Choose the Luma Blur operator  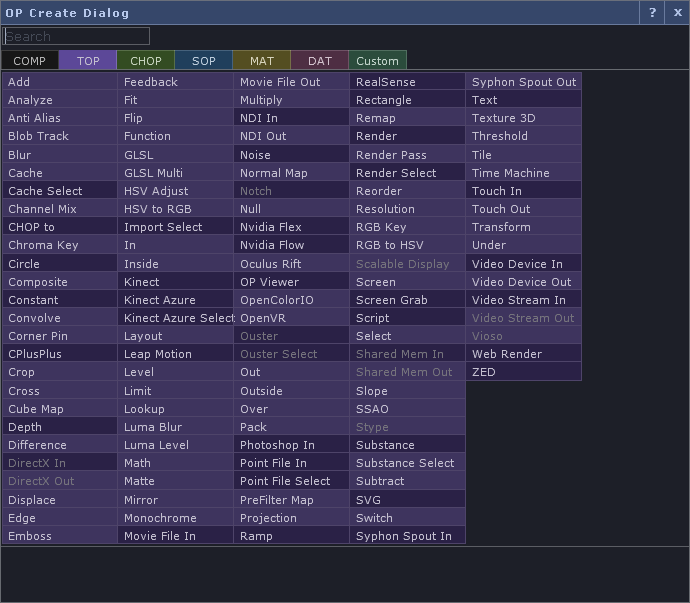point(176,427)
